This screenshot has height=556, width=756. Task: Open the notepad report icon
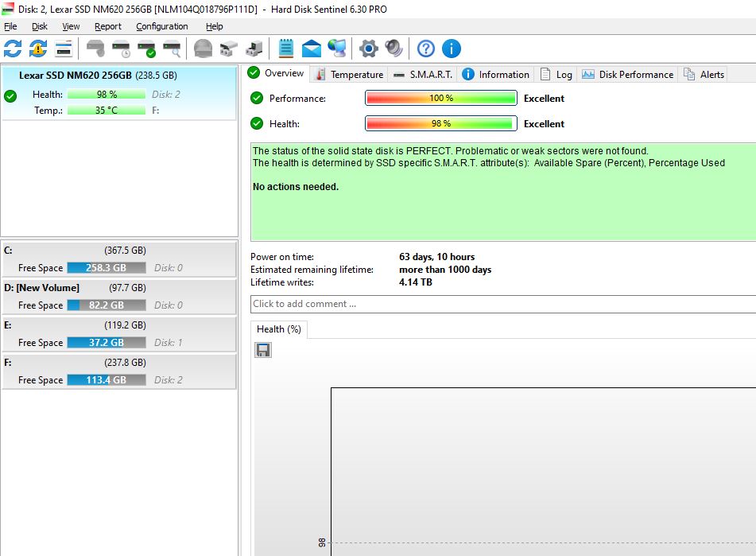(286, 49)
